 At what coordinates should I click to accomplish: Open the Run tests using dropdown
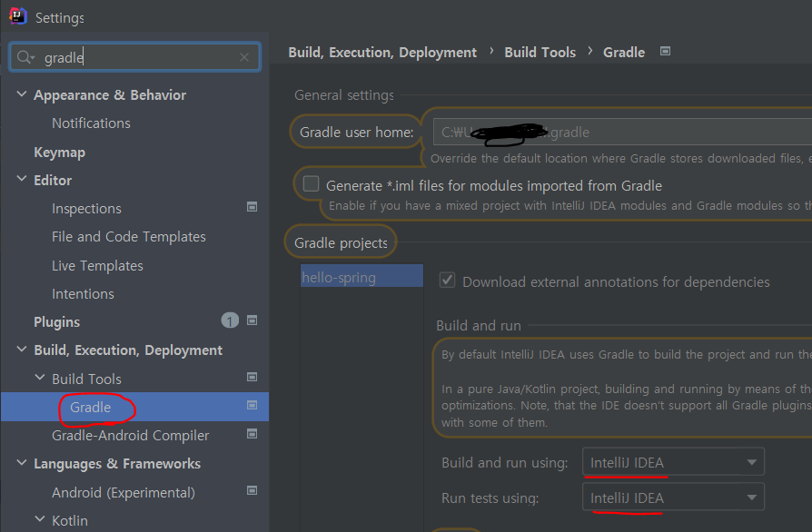pyautogui.click(x=673, y=498)
